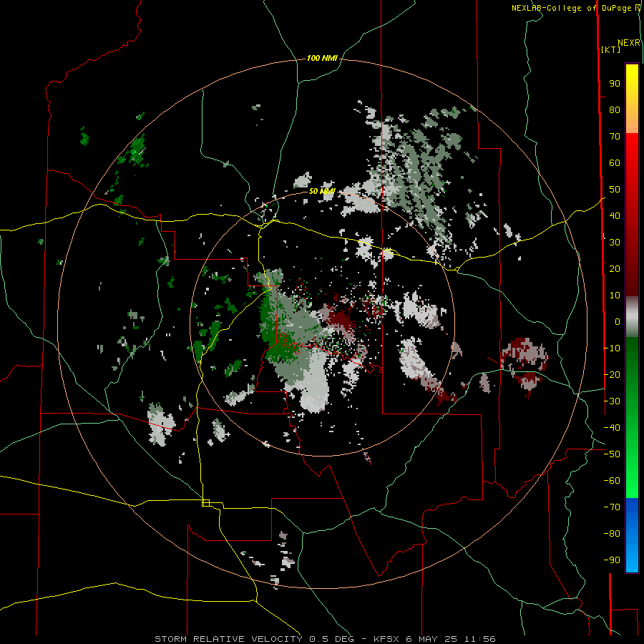The width and height of the screenshot is (644, 644).
Task: Click the NEXR text near the legend
Action: pos(628,43)
